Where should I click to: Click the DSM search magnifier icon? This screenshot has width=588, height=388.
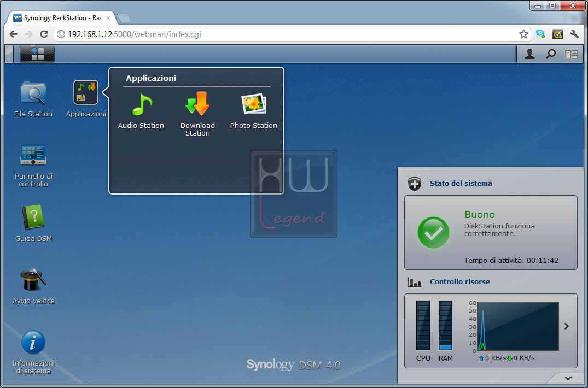[x=550, y=54]
